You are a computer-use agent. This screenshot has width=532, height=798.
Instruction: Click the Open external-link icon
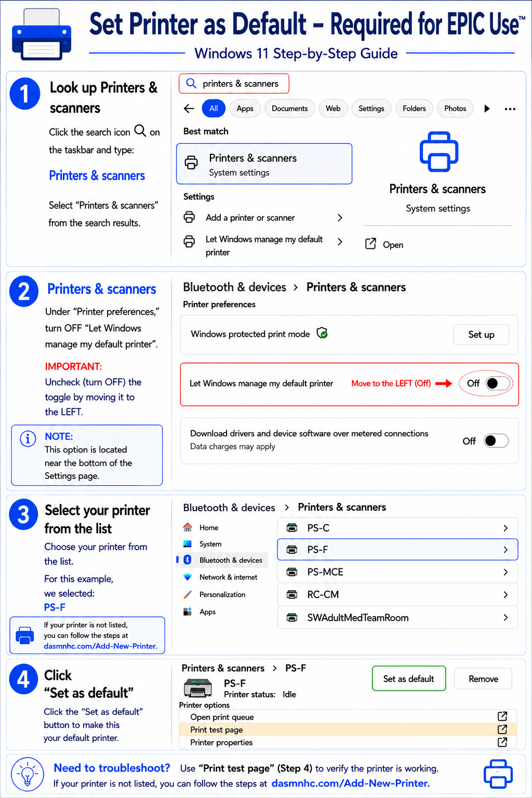pyautogui.click(x=370, y=244)
